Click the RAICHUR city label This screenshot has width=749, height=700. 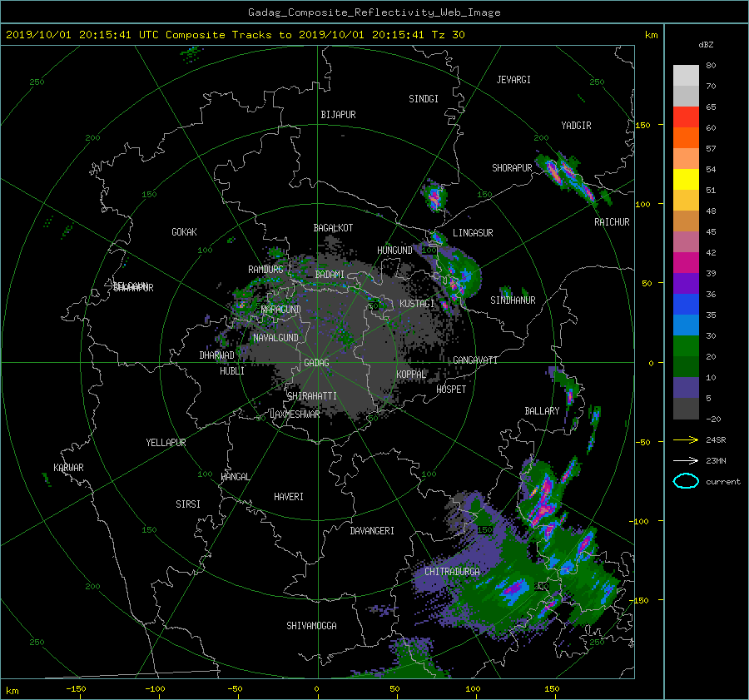point(612,222)
